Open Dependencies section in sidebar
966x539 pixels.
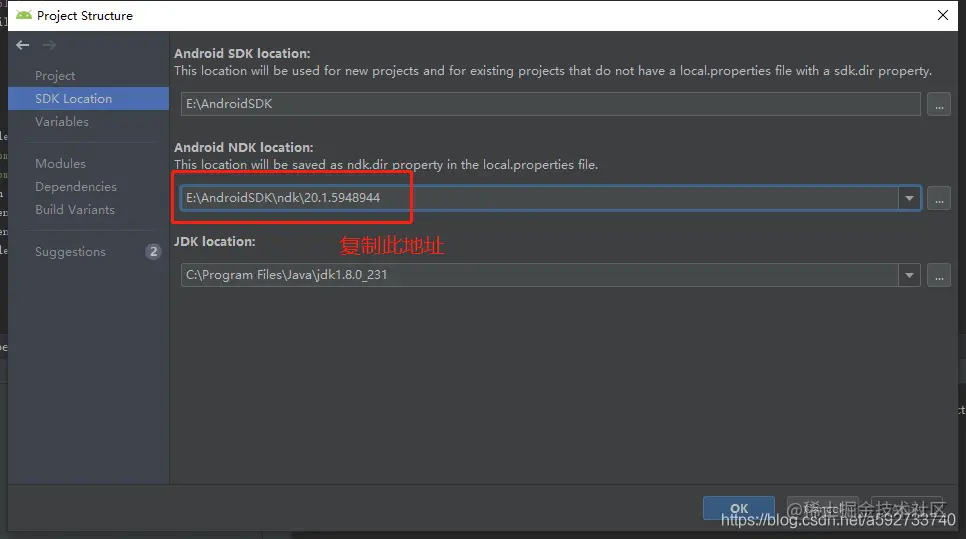[76, 187]
